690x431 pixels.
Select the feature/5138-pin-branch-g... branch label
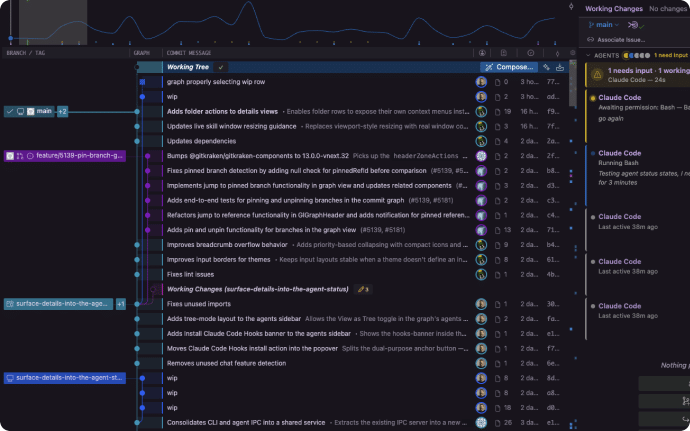coord(65,156)
